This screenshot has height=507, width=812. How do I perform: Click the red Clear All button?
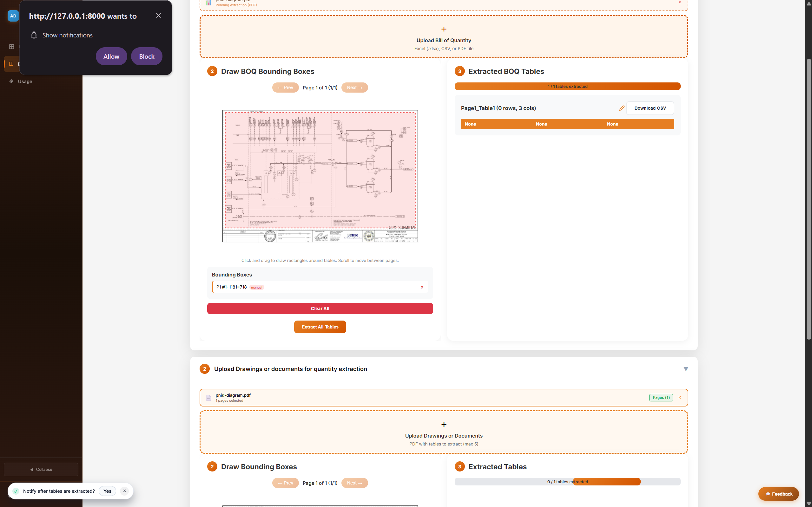pos(320,309)
